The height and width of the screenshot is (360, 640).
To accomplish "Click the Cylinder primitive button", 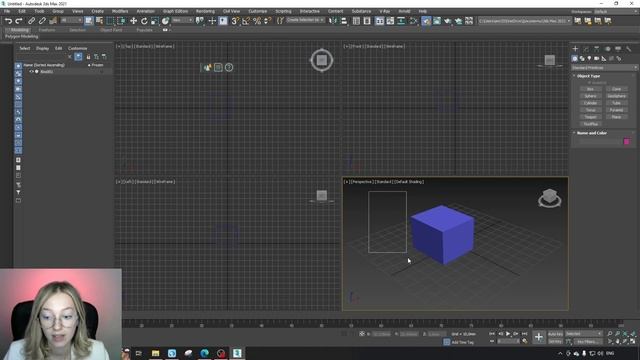I will tap(590, 103).
